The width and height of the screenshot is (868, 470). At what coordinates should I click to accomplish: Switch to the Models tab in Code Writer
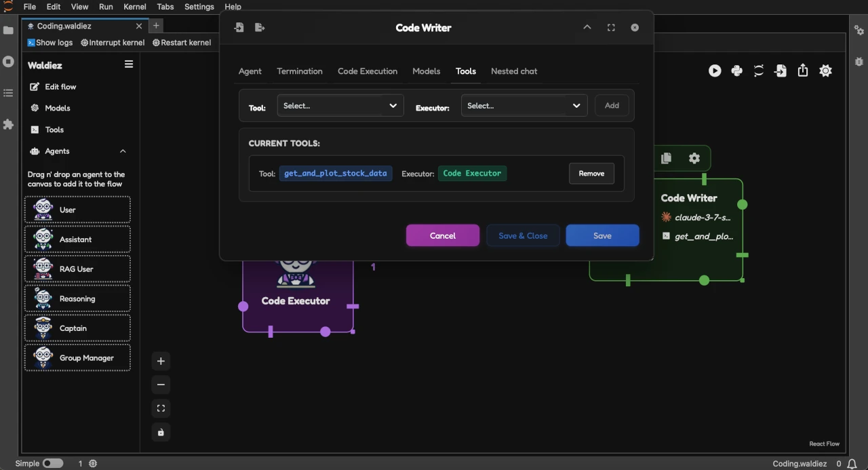click(426, 71)
